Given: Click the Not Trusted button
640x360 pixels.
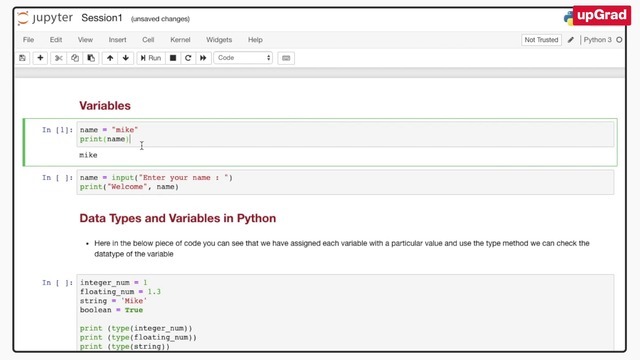Looking at the screenshot, I should [541, 40].
